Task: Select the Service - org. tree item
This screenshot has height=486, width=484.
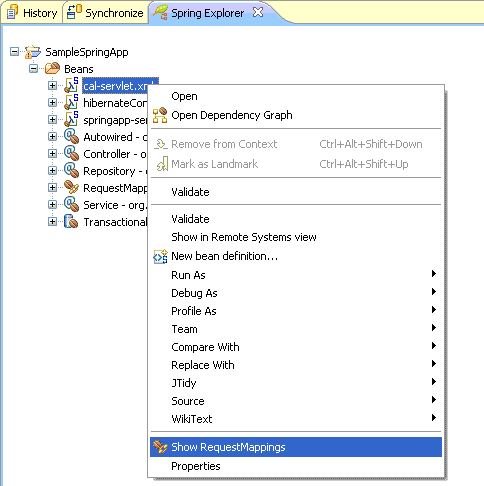Action: [115, 205]
